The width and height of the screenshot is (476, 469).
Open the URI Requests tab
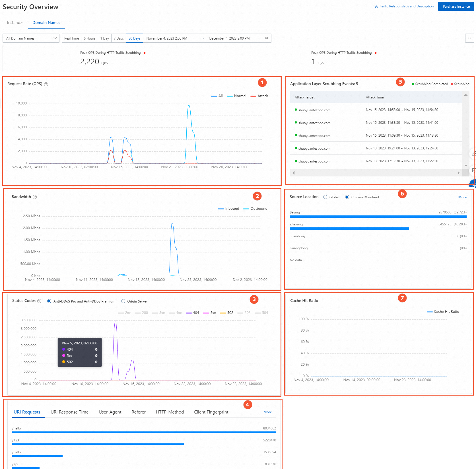pos(27,412)
